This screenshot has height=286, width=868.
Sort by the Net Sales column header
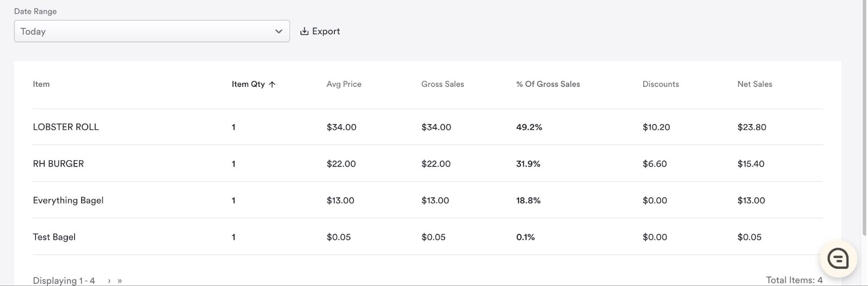pos(755,84)
